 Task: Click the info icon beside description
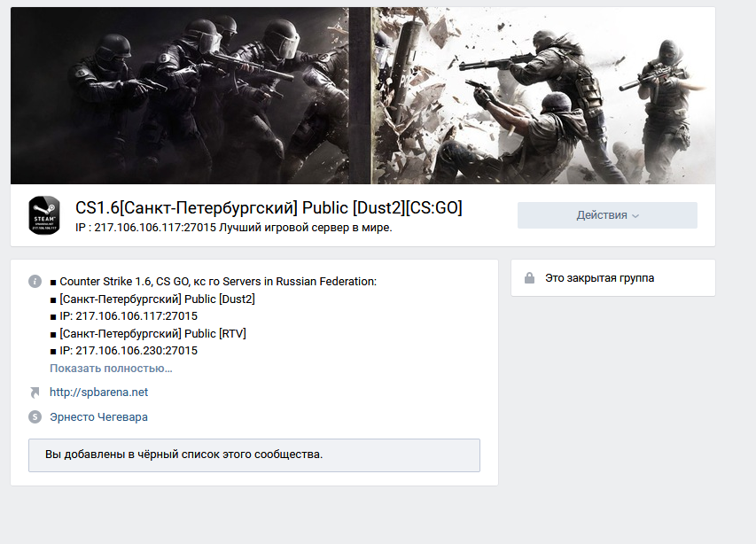pos(35,282)
